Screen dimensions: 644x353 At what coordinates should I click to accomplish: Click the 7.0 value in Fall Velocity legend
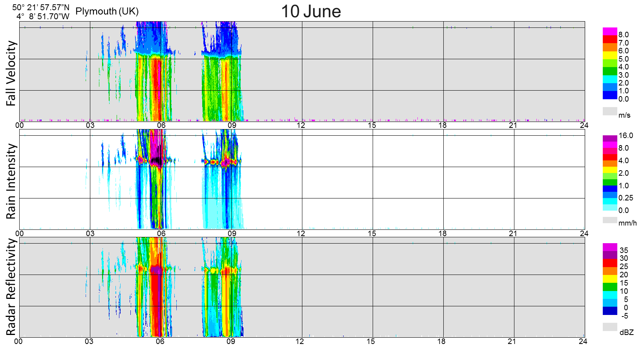pos(624,43)
